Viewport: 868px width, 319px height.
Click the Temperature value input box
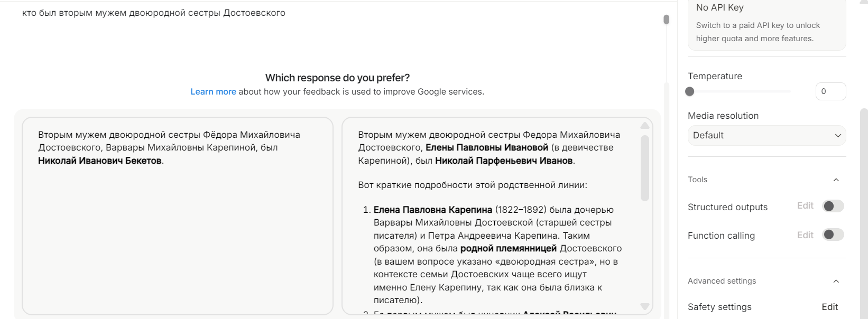tap(830, 91)
